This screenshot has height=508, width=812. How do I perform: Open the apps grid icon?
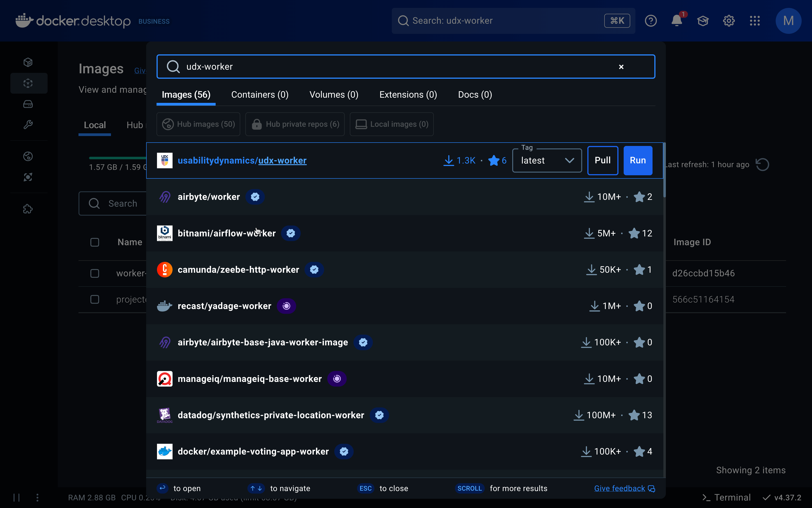click(755, 21)
